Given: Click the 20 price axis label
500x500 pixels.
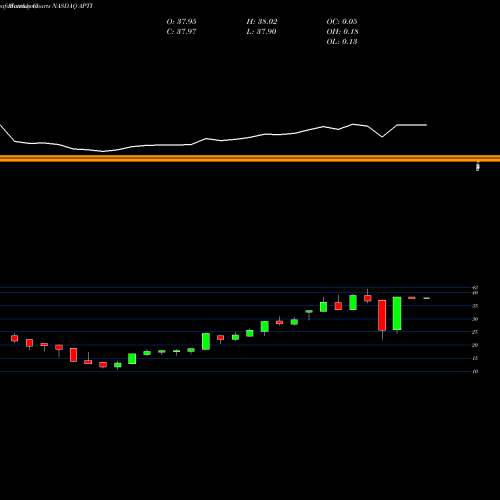Looking at the screenshot, I should coord(475,345).
